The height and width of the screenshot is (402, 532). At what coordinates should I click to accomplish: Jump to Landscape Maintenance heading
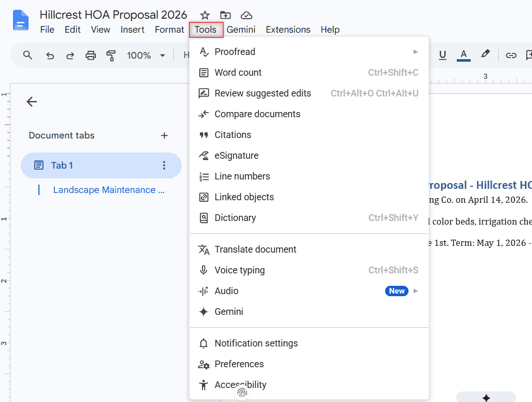tap(108, 190)
